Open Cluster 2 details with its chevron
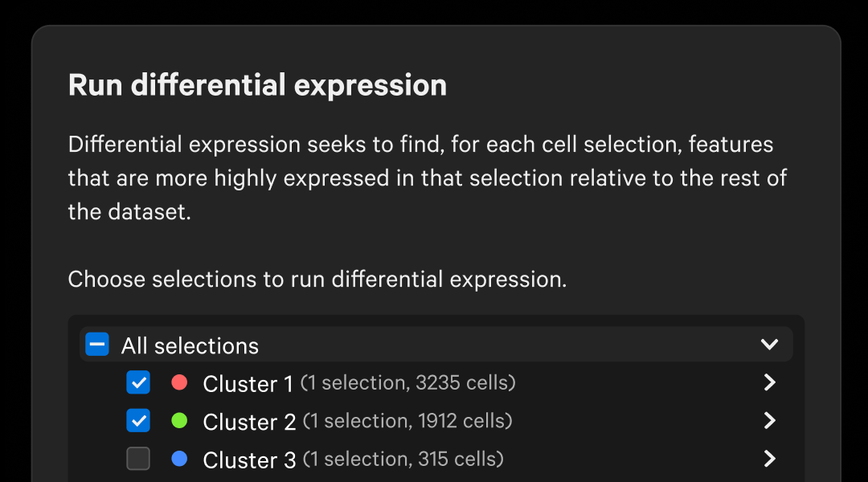Viewport: 868px width, 482px height. (x=769, y=421)
